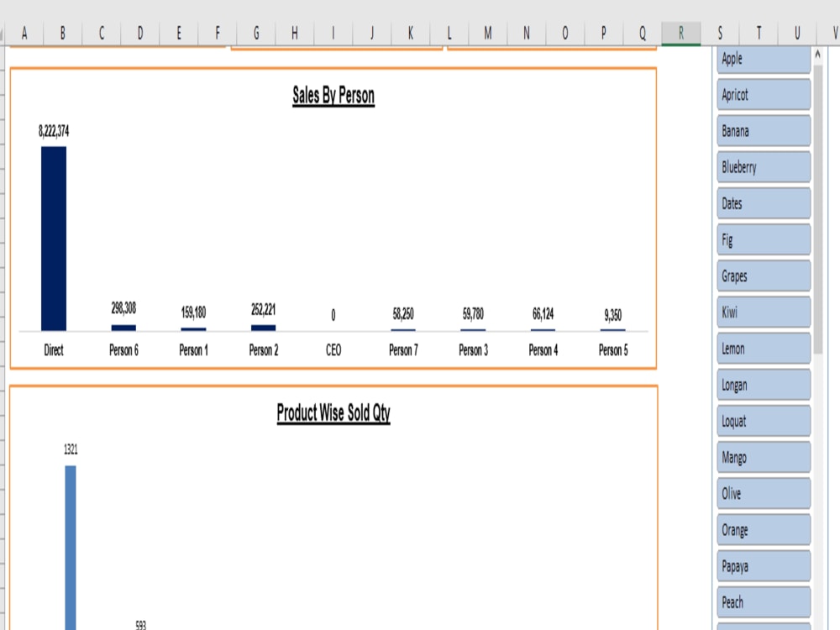Click the 1321 bar in quantity chart
This screenshot has width=840, height=630.
coord(71,548)
